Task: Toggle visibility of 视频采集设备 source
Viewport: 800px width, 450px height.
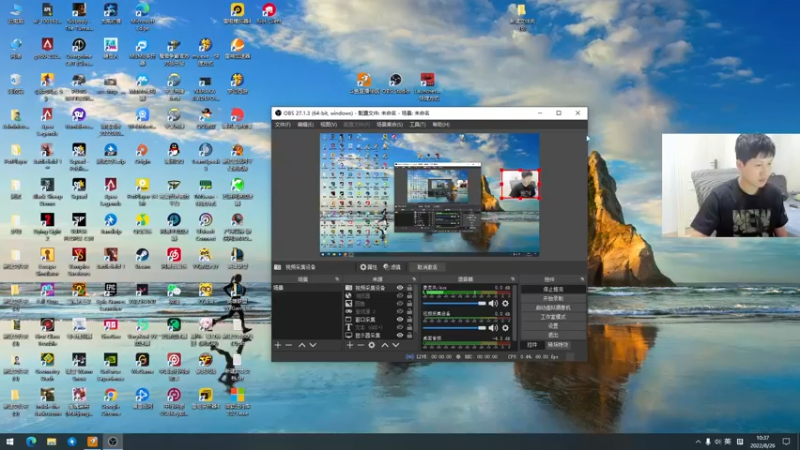Action: point(400,288)
